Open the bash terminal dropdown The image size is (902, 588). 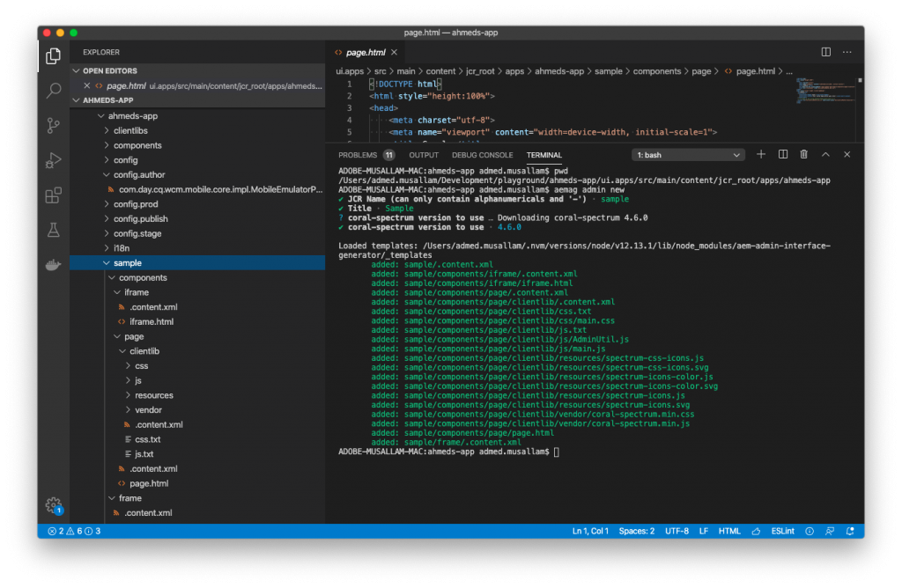pyautogui.click(x=689, y=153)
